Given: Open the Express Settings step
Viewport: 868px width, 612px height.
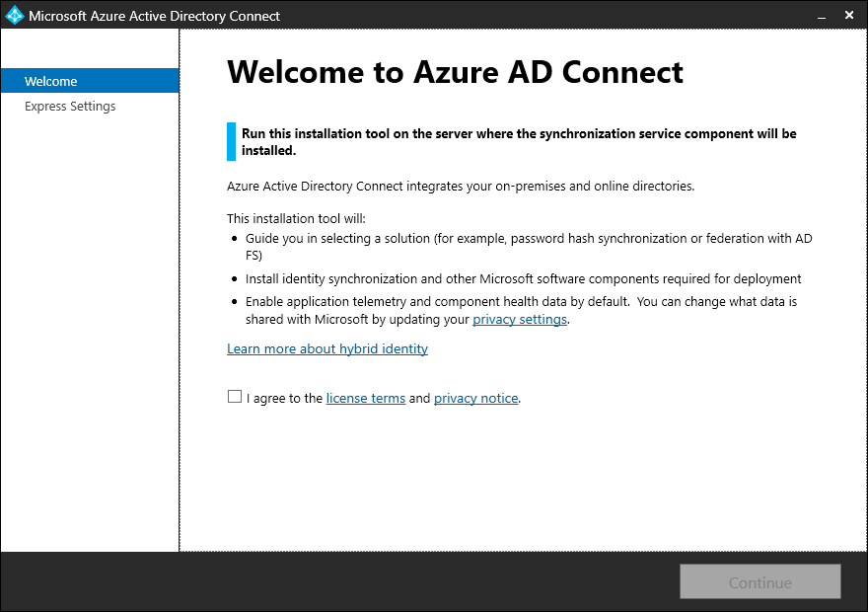Looking at the screenshot, I should click(x=70, y=106).
